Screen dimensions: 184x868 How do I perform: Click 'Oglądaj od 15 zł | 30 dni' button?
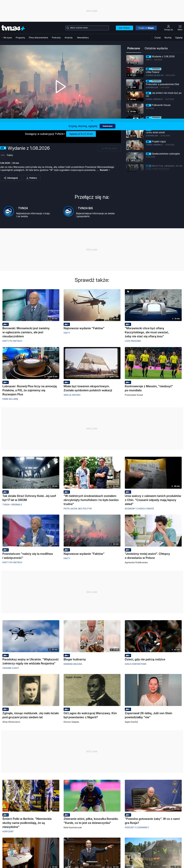[x=81, y=134]
